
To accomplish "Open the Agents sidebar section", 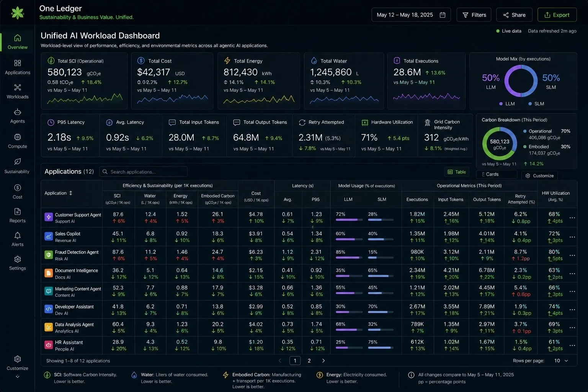I will pos(17,116).
